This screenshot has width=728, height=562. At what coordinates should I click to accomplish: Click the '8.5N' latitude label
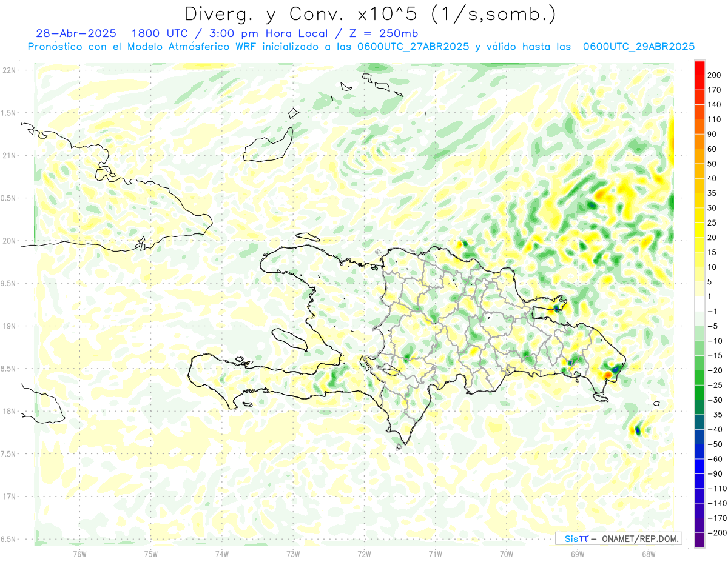9,369
